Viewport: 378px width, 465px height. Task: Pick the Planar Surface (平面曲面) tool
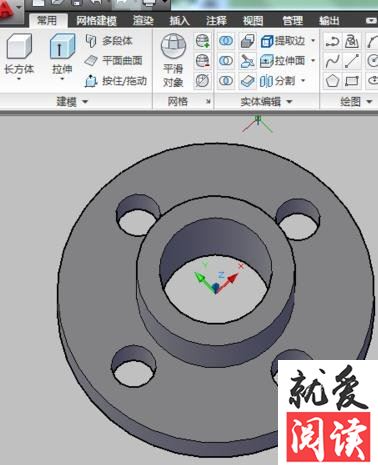tap(113, 61)
